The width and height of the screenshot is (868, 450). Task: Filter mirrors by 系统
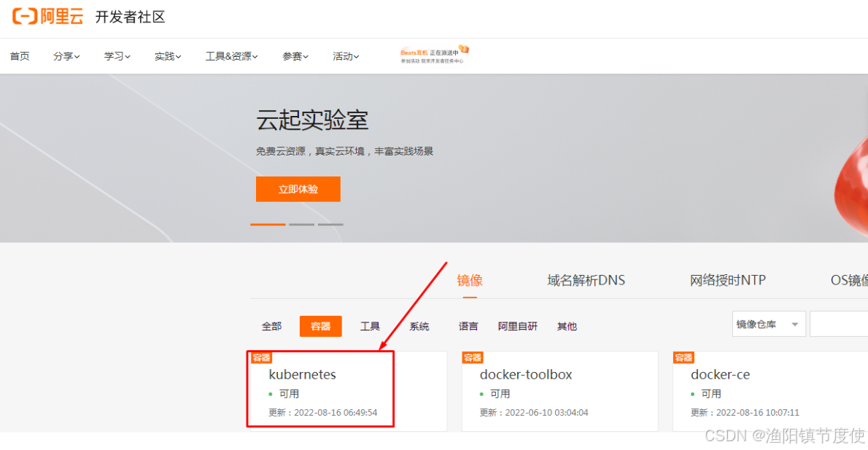coord(419,327)
